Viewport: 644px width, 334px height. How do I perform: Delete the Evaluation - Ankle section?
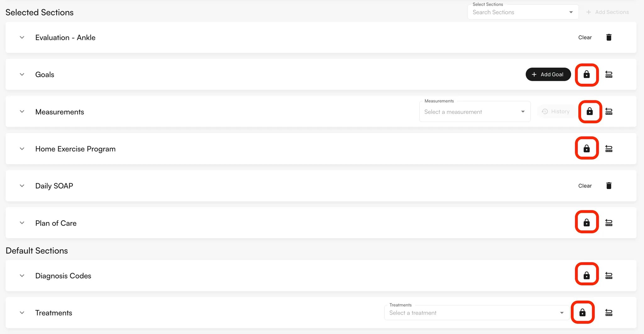pos(609,37)
